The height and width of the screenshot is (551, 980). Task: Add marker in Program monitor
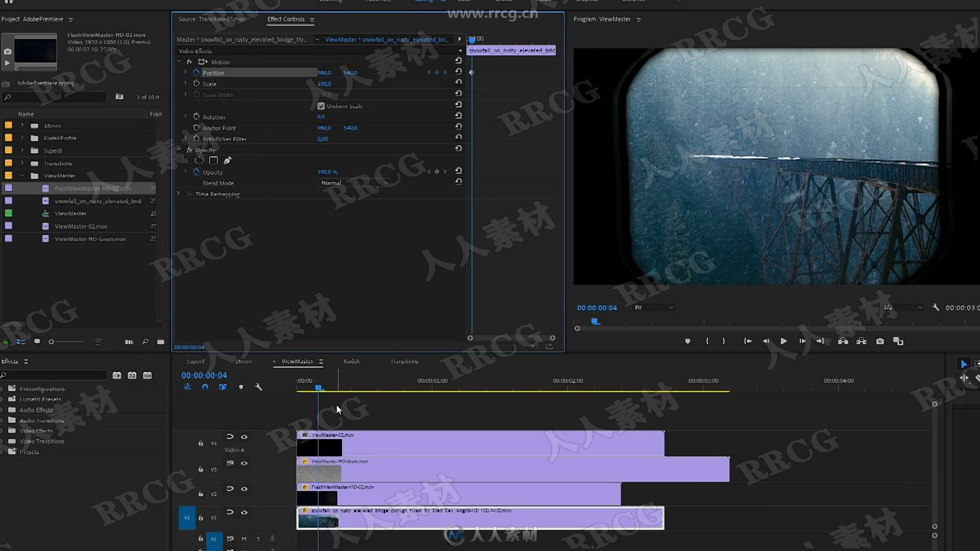(x=688, y=341)
